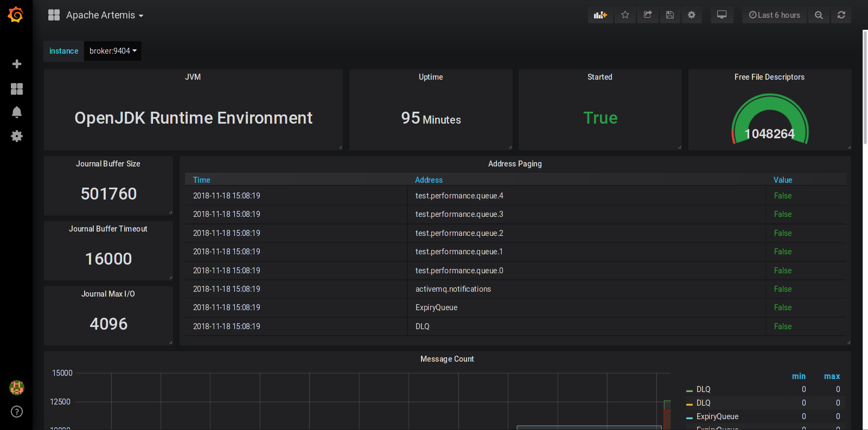This screenshot has height=430, width=868.
Task: Toggle the DLQ series beside yellow swatch
Action: point(704,403)
